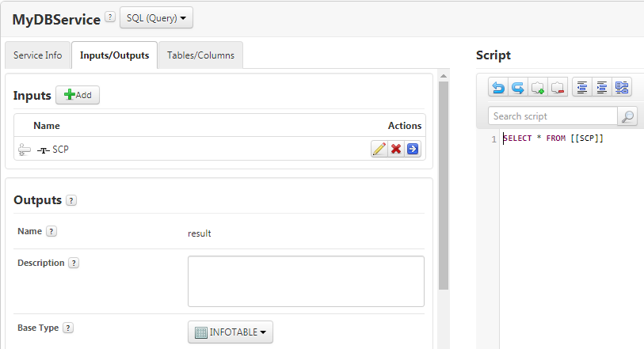
Task: Click into the Description text area
Action: (306, 281)
